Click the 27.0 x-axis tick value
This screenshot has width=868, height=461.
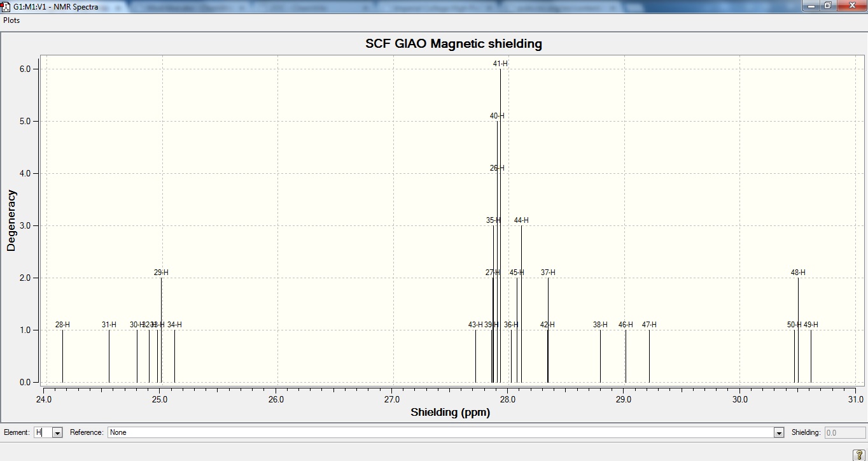click(392, 400)
